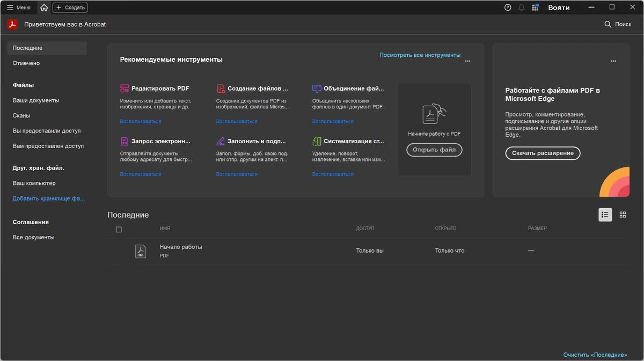The height and width of the screenshot is (361, 644).
Task: Click Воспользоваться under Заполнить и подписать
Action: pyautogui.click(x=237, y=174)
